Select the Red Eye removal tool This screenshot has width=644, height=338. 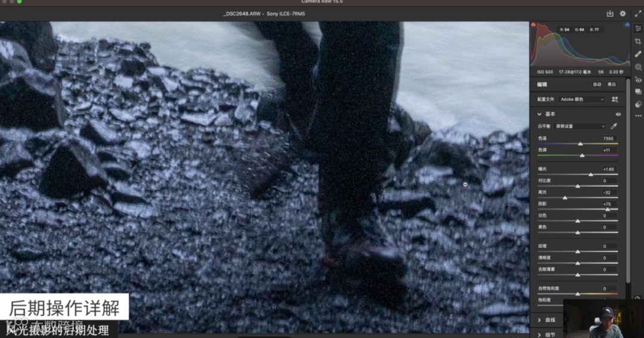click(638, 79)
